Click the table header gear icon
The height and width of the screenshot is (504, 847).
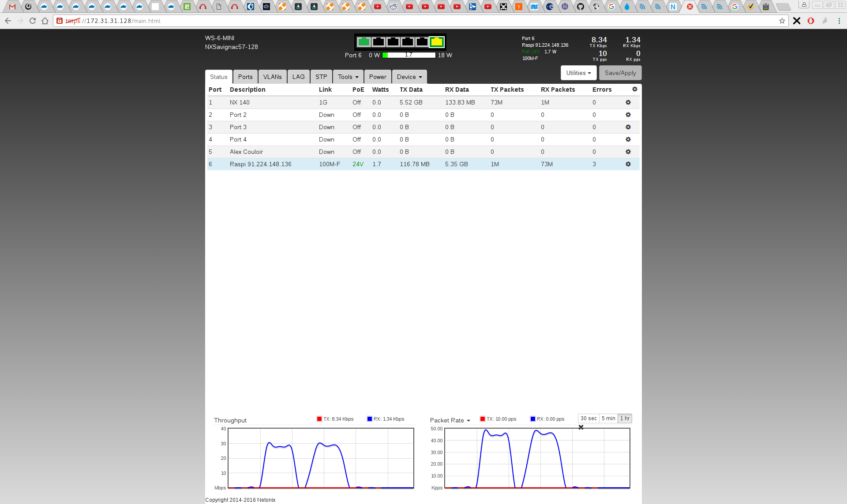pos(635,89)
